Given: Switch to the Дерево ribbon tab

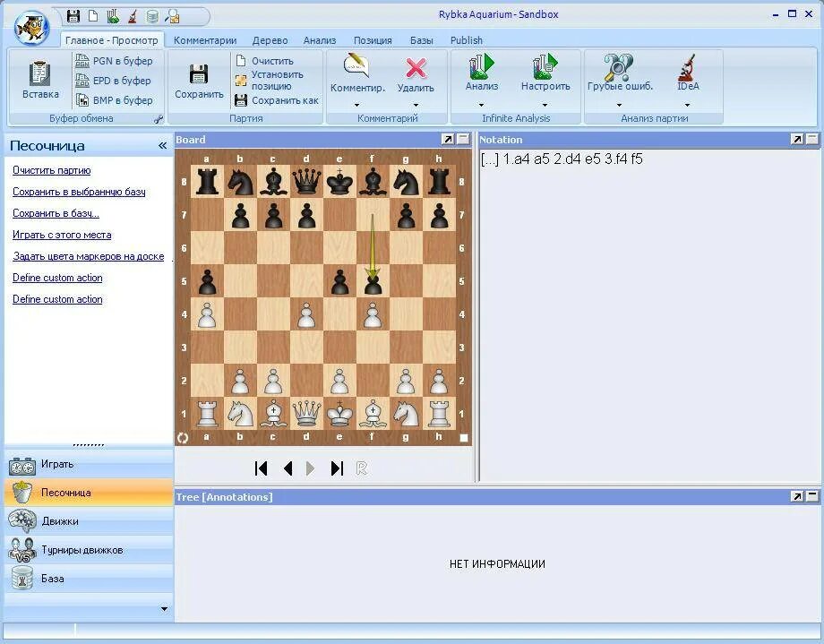Looking at the screenshot, I should click(270, 40).
